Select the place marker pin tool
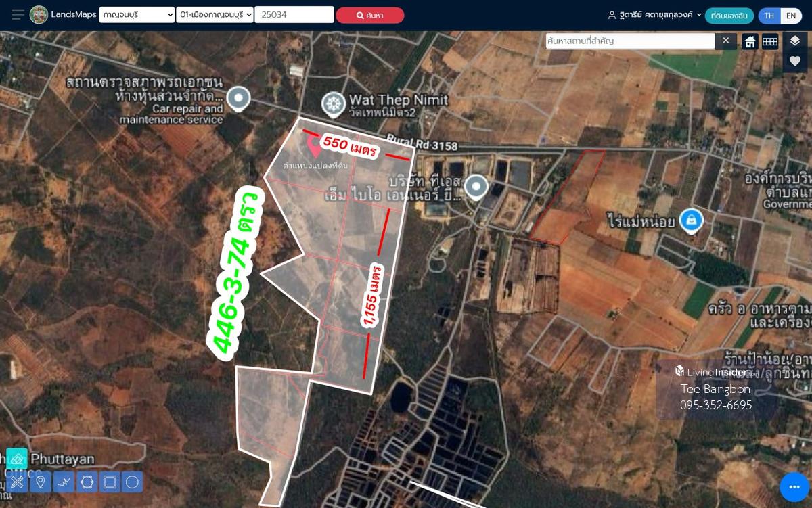This screenshot has height=508, width=812. tap(40, 482)
